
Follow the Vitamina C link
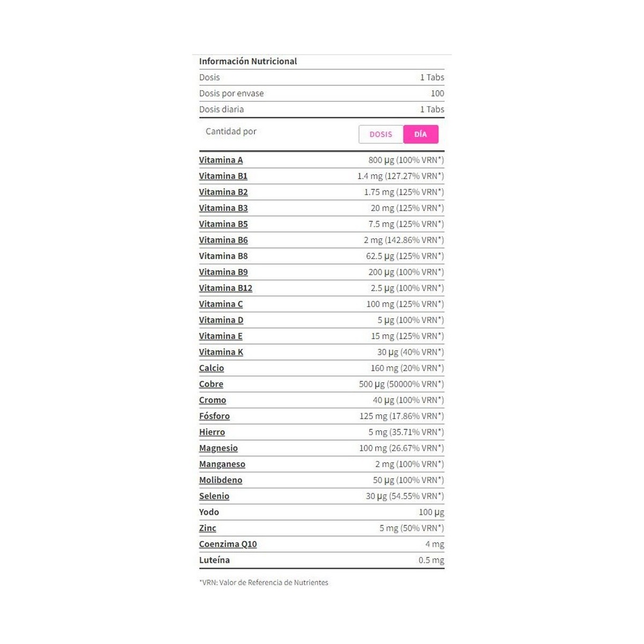click(x=221, y=304)
